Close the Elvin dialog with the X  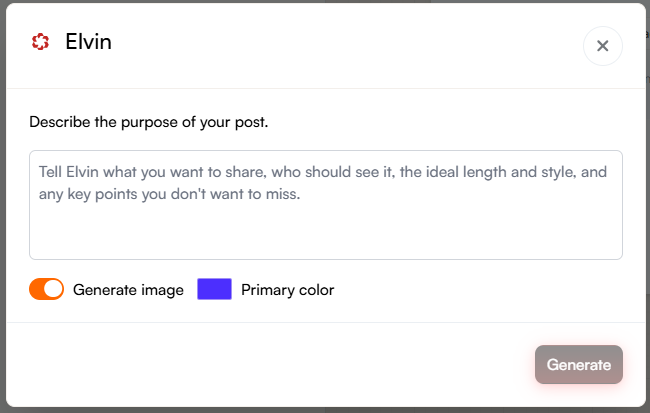pyautogui.click(x=602, y=46)
